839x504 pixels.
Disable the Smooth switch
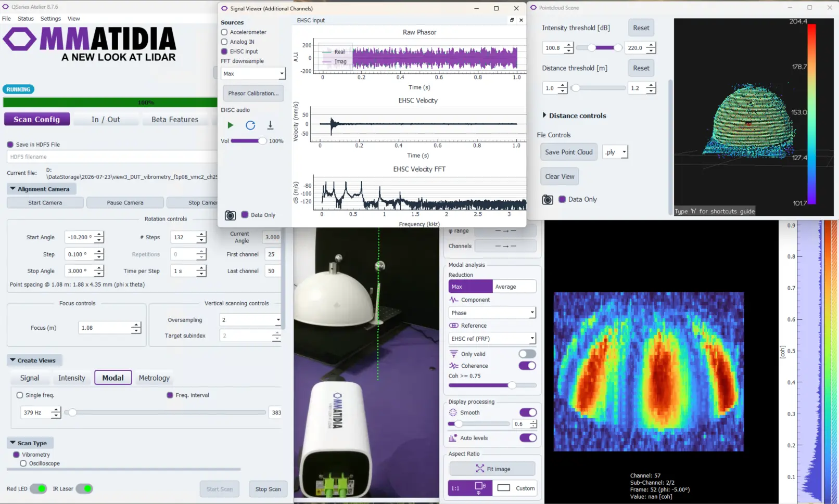pyautogui.click(x=528, y=412)
